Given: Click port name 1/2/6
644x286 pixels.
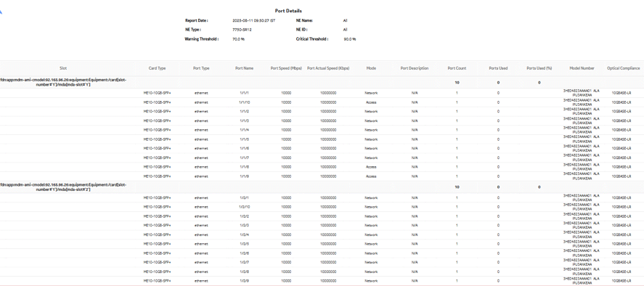Looking at the screenshot, I should (245, 253).
